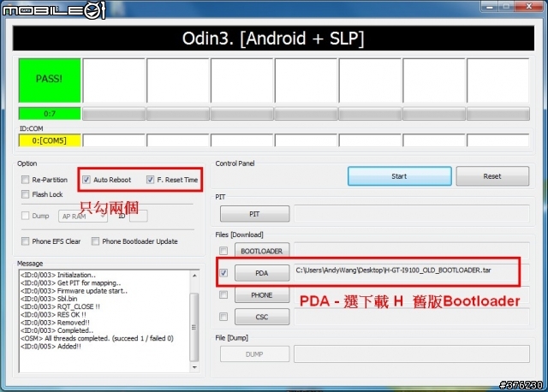The height and width of the screenshot is (392, 548).
Task: Check the BOOTLOADER file checkbox
Action: point(223,251)
